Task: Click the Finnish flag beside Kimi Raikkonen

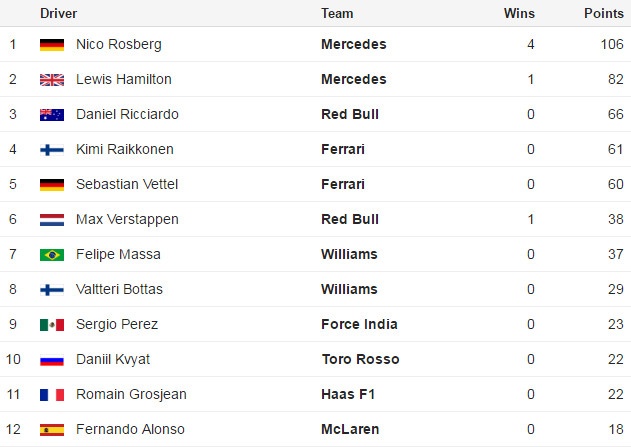Action: click(52, 150)
